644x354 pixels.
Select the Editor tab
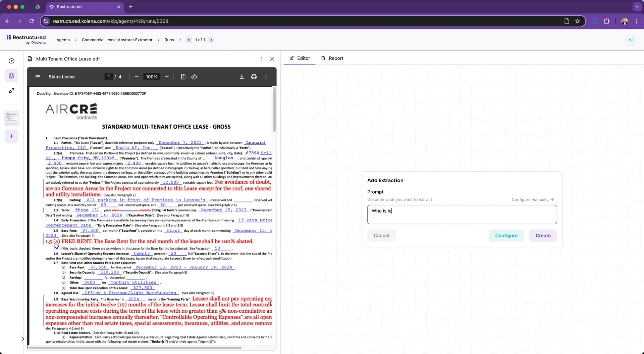[300, 58]
